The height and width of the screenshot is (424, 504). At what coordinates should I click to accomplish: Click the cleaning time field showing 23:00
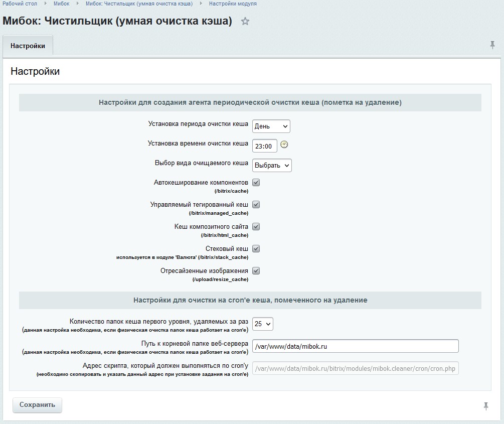point(264,147)
